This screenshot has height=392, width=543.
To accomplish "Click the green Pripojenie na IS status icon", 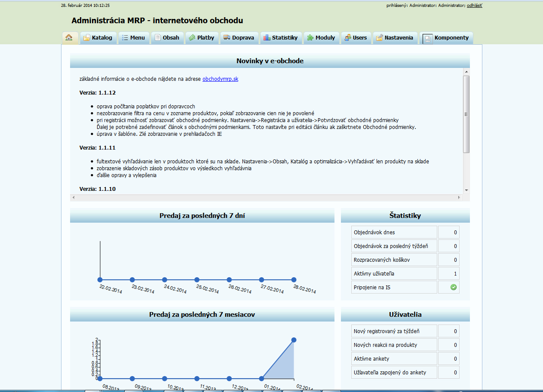I will 454,287.
